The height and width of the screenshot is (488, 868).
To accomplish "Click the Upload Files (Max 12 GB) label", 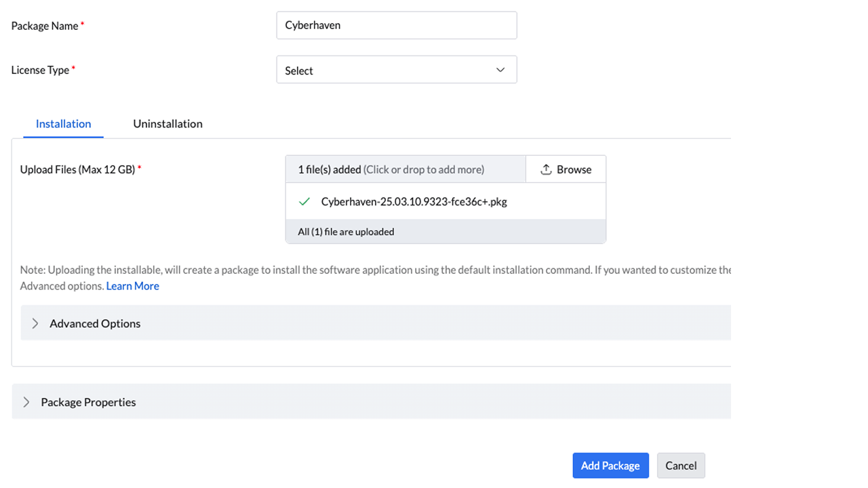I will click(x=77, y=169).
